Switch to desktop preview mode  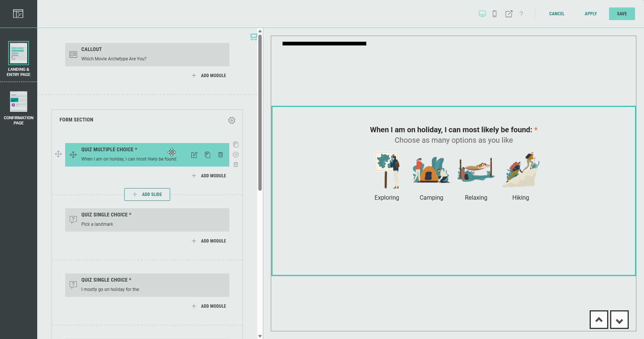coord(482,14)
